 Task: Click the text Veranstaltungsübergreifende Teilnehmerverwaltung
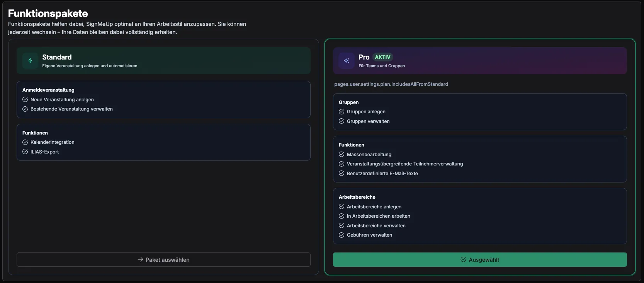coord(405,164)
